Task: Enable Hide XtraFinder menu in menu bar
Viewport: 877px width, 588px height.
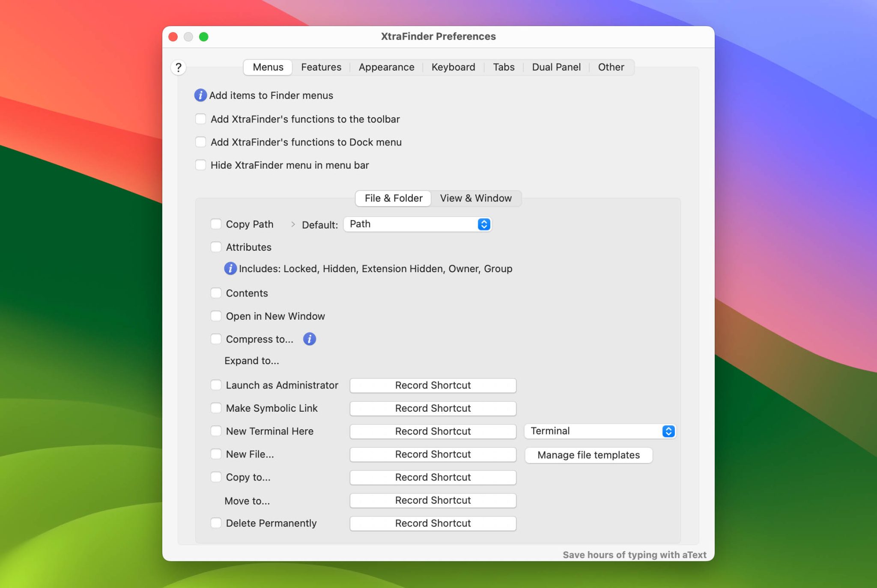Action: tap(200, 165)
